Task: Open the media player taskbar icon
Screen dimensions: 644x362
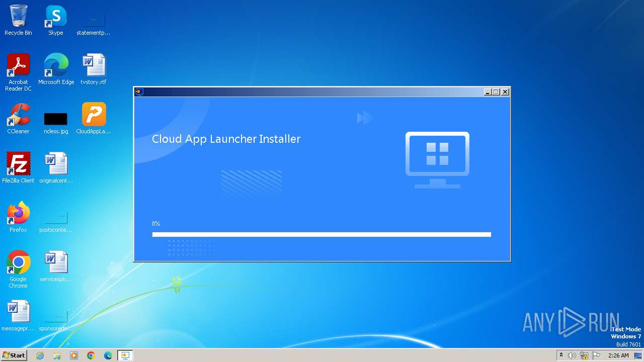Action: 74,355
